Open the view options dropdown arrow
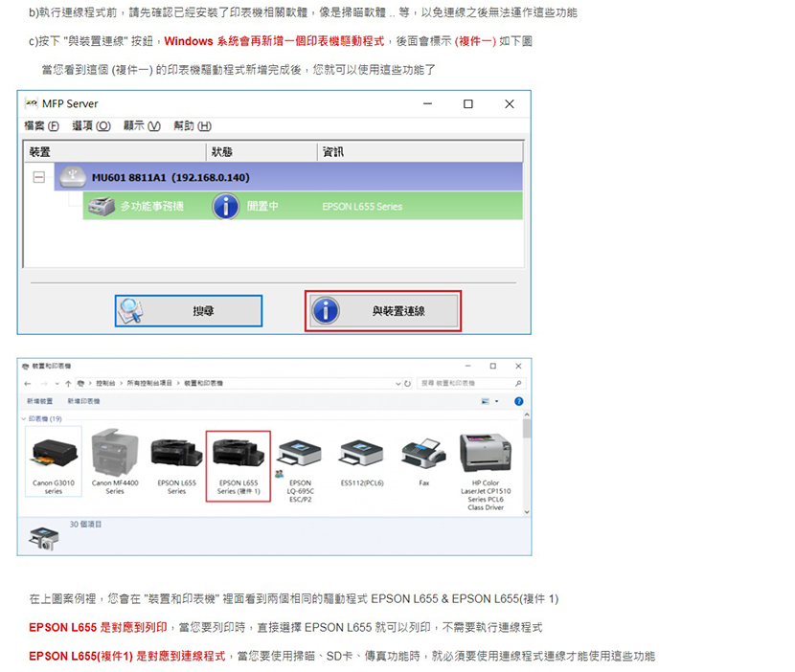Image resolution: width=795 pixels, height=672 pixels. 497,401
